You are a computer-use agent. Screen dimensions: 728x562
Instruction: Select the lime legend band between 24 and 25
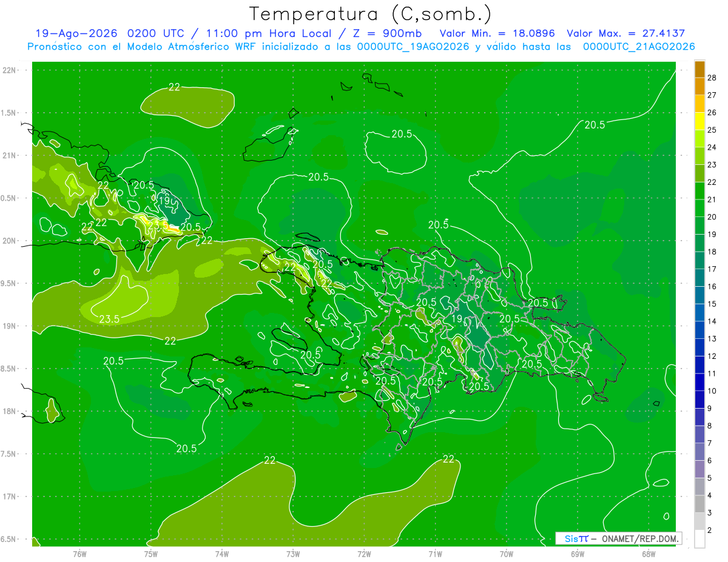pos(699,139)
